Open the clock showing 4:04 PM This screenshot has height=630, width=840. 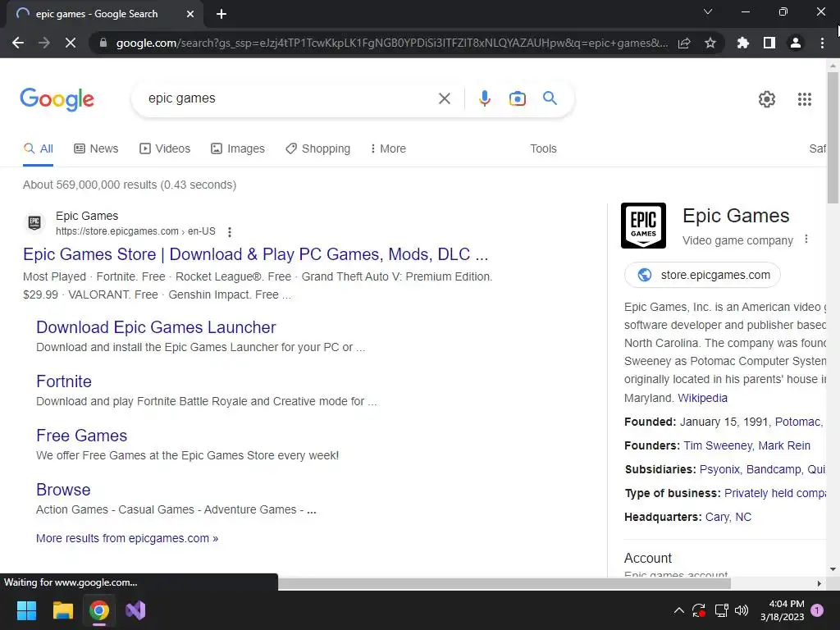pos(783,610)
